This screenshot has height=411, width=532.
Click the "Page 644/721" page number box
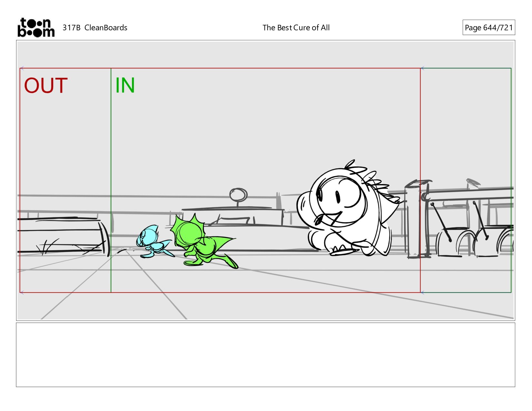coord(488,28)
